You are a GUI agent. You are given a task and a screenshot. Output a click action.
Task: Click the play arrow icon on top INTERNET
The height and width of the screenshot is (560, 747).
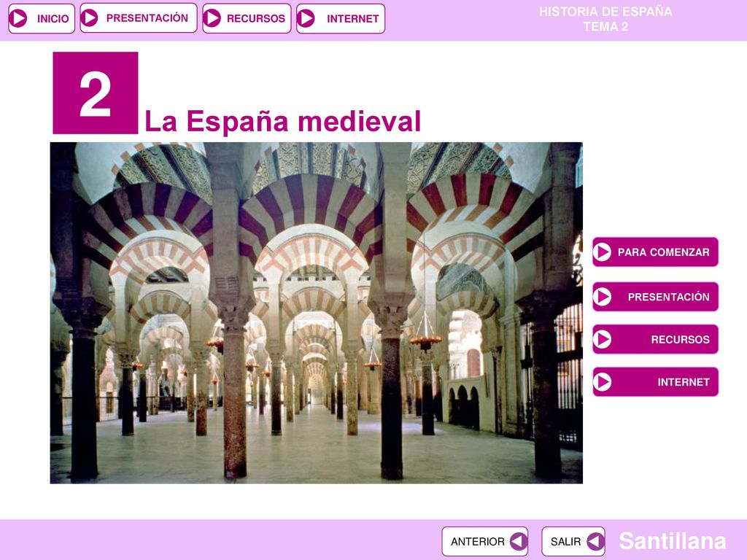306,18
